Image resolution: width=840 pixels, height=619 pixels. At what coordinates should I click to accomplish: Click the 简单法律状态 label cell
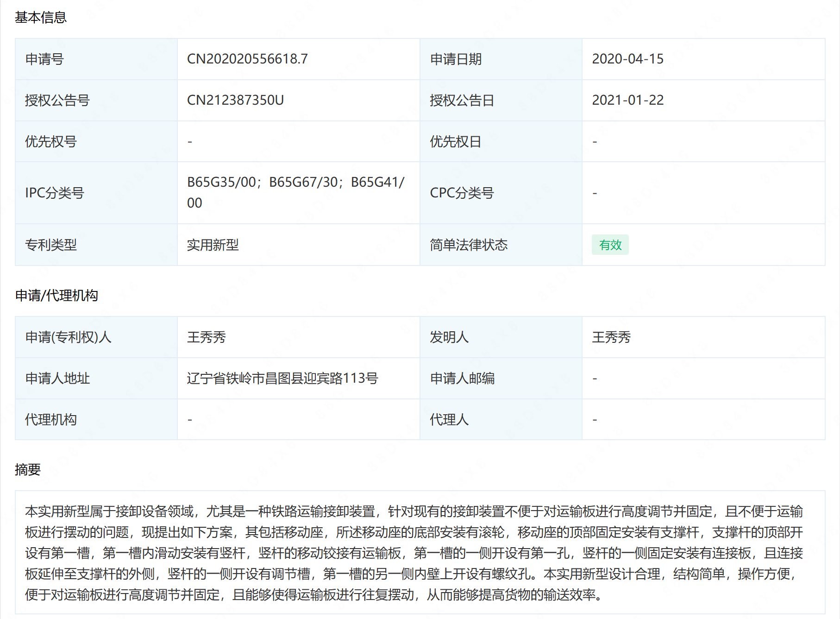tap(501, 245)
